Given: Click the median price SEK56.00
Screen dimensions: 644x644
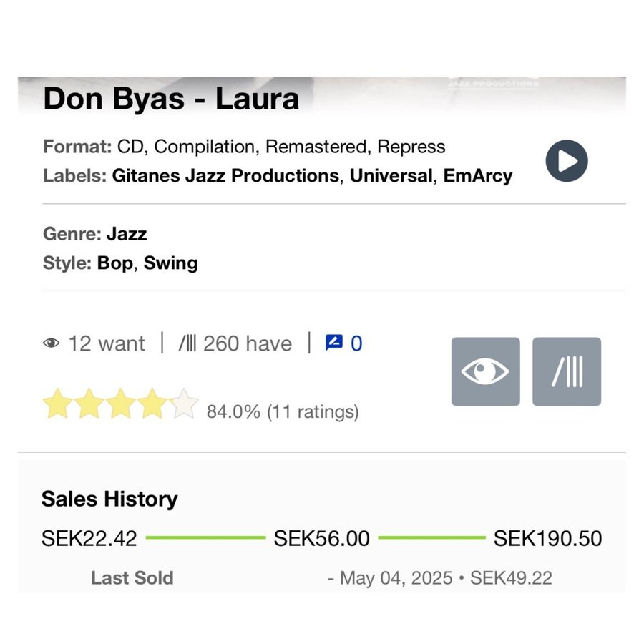Looking at the screenshot, I should pyautogui.click(x=322, y=538).
